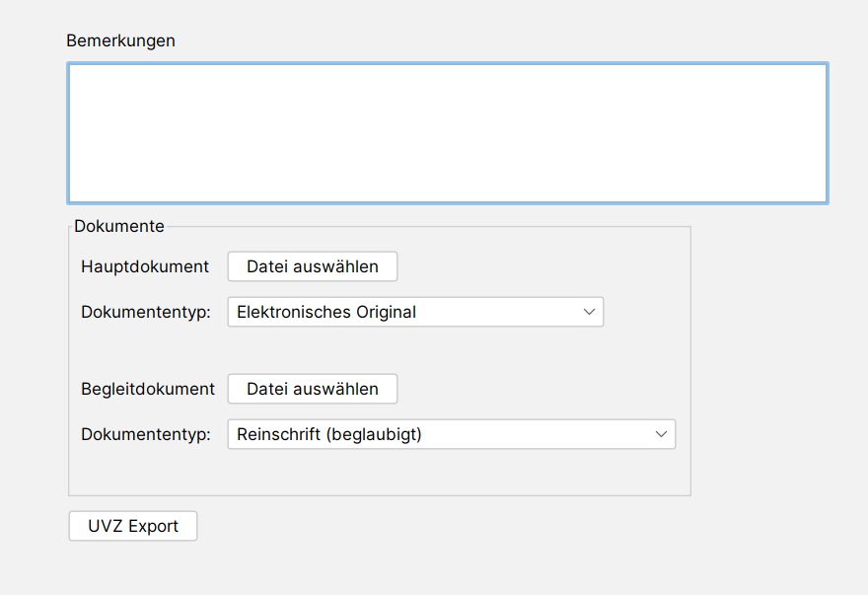Click the Hauptdokument label
Image resolution: width=868 pixels, height=595 pixels.
(145, 266)
